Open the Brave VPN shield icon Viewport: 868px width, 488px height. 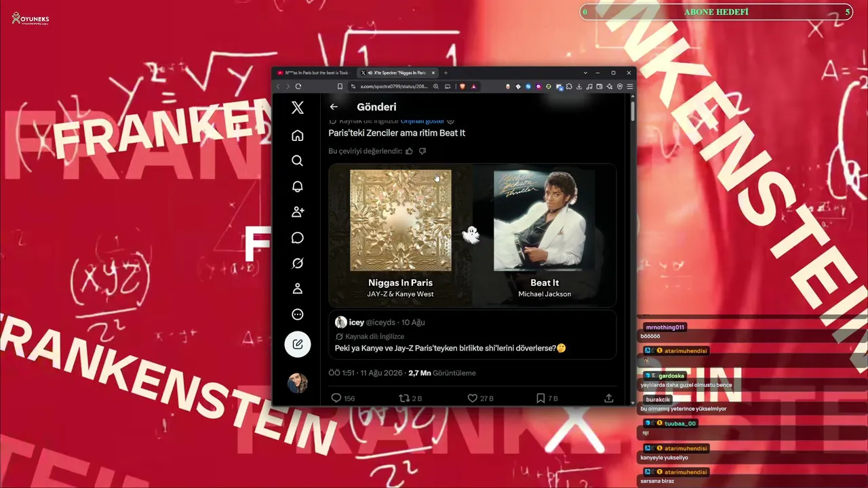tap(620, 86)
